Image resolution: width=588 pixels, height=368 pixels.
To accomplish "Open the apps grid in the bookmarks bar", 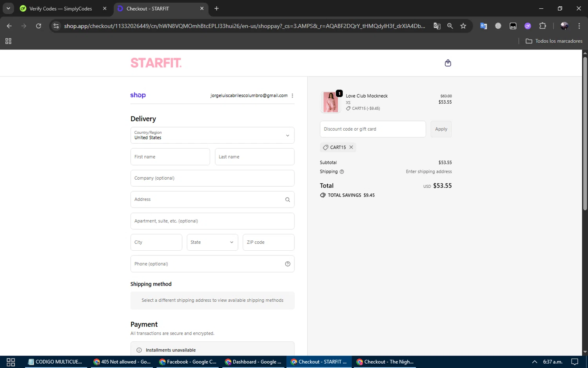I will point(8,41).
